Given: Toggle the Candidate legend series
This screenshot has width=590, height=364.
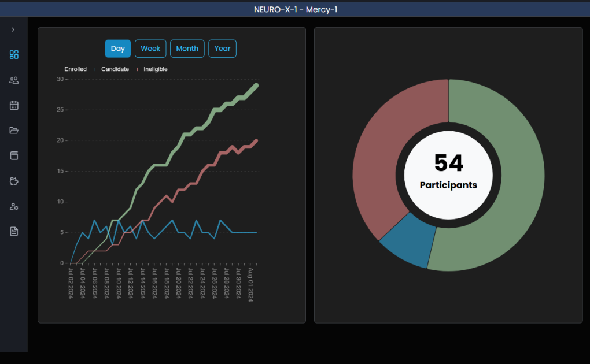Looking at the screenshot, I should coord(112,69).
